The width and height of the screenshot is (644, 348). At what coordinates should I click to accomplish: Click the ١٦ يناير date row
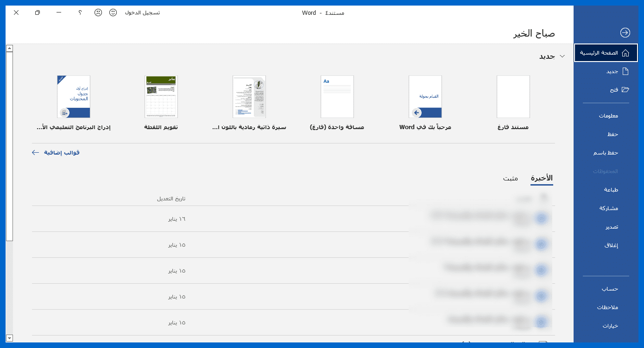(293, 219)
